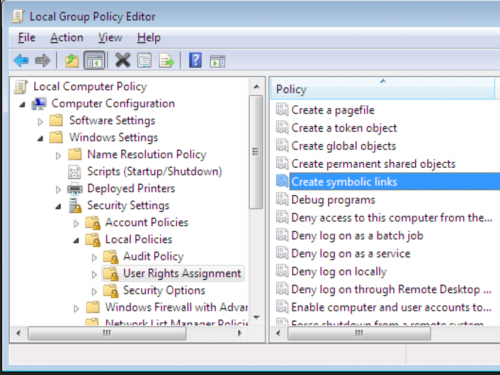The image size is (500, 375).
Task: Collapse the Security Settings node
Action: tap(58, 207)
